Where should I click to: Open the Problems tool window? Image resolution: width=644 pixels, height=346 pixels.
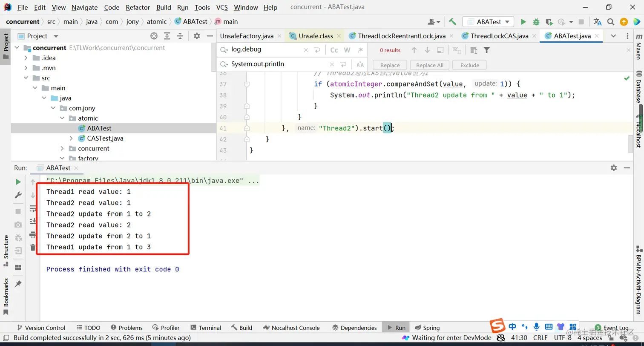pos(126,328)
